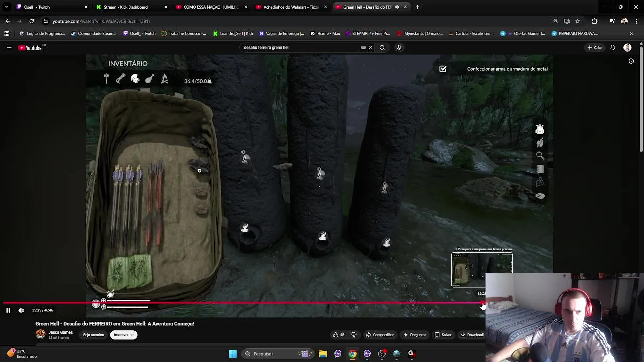This screenshot has width=644, height=362.
Task: Open the weather widget showing 22°C
Action: [22, 354]
